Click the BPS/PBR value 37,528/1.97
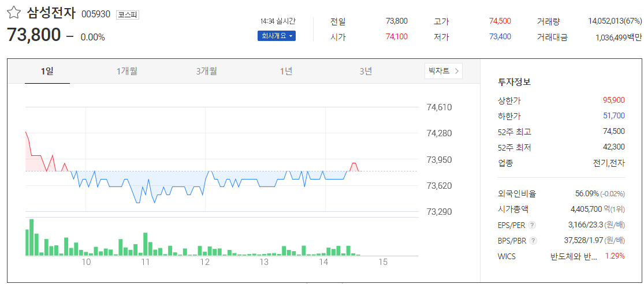The image size is (644, 284). point(583,241)
